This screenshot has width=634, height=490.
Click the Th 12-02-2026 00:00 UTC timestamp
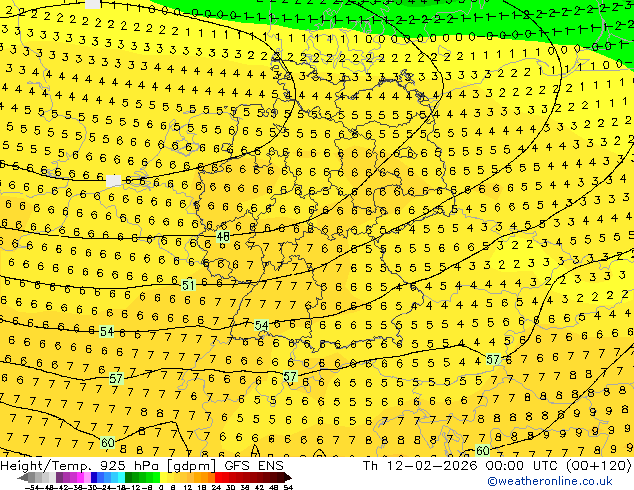point(461,466)
